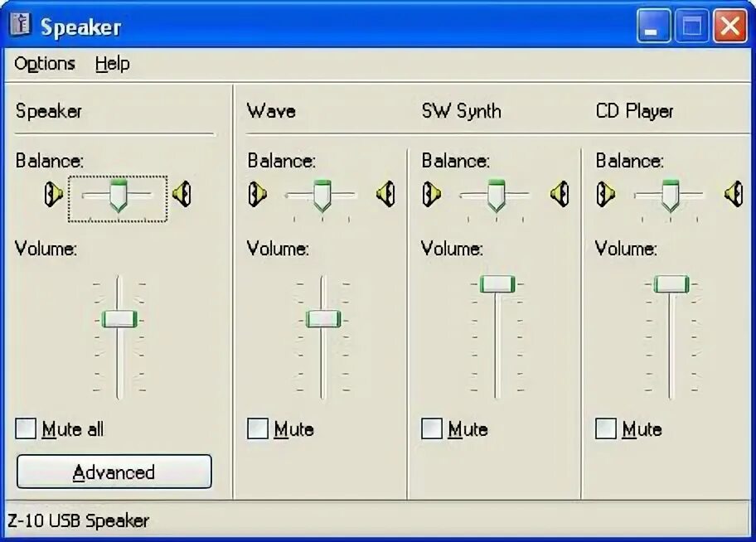Click the SW Synth balance slider thumb

click(x=497, y=196)
